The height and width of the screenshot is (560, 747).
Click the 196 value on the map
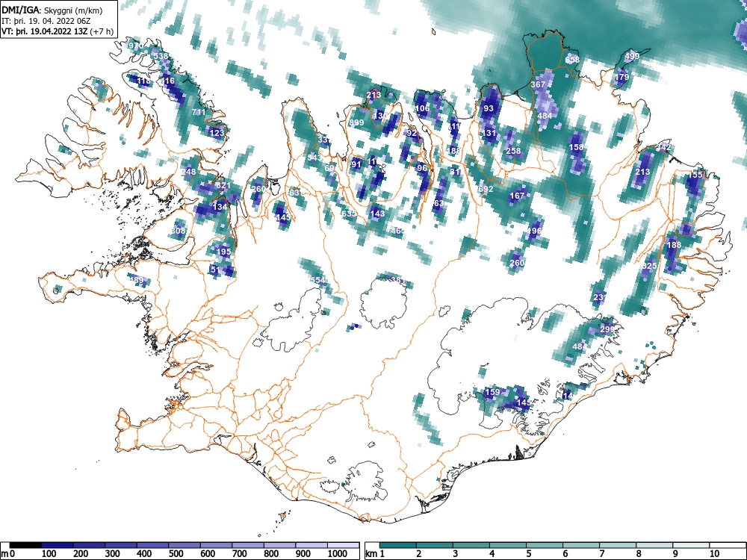[x=535, y=231]
